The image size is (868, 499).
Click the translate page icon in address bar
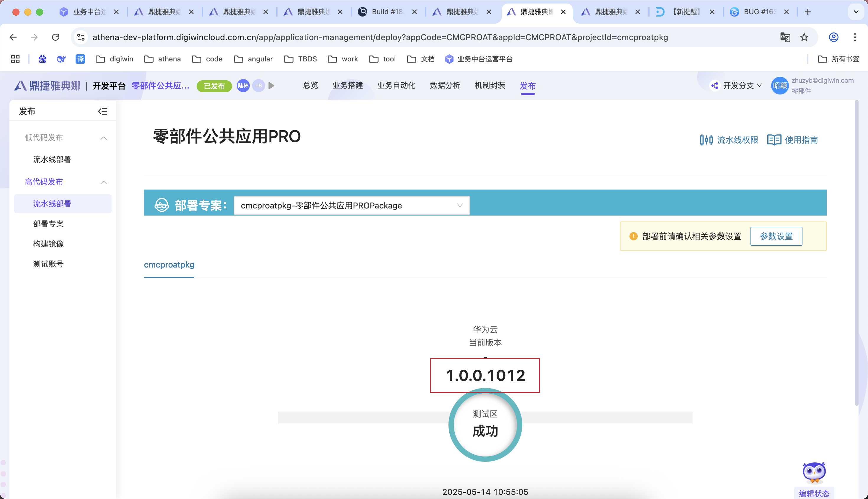tap(785, 37)
